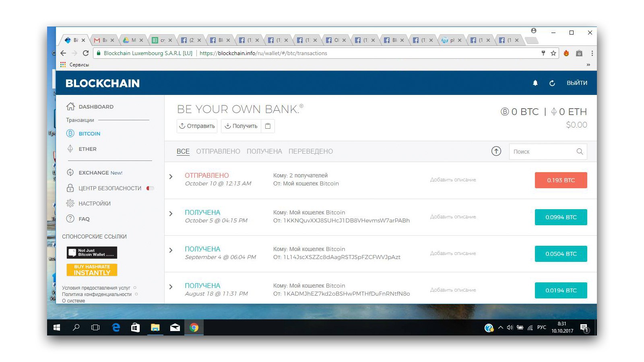This screenshot has width=644, height=362.
Task: Open the Dashboard home icon
Action: click(x=70, y=107)
